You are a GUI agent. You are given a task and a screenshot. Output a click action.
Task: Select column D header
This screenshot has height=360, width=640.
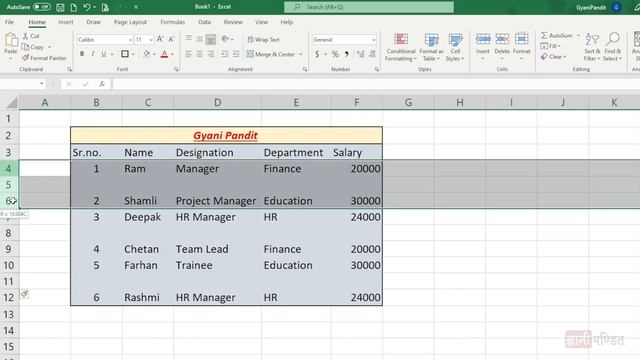point(218,102)
